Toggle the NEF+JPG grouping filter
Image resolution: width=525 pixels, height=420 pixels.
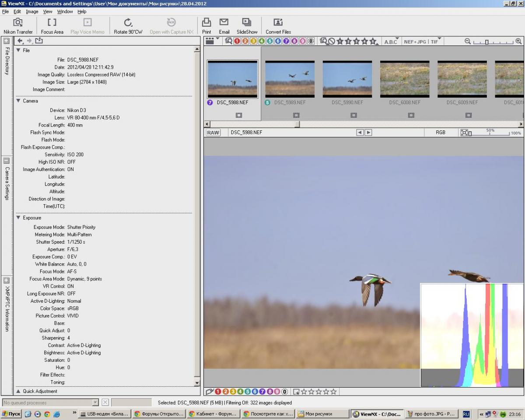point(415,42)
